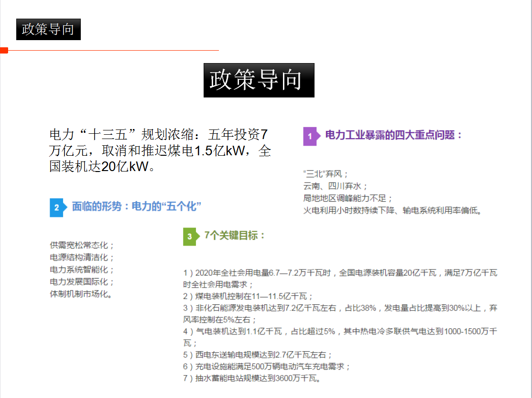Click the green number 3 badge

pyautogui.click(x=190, y=237)
